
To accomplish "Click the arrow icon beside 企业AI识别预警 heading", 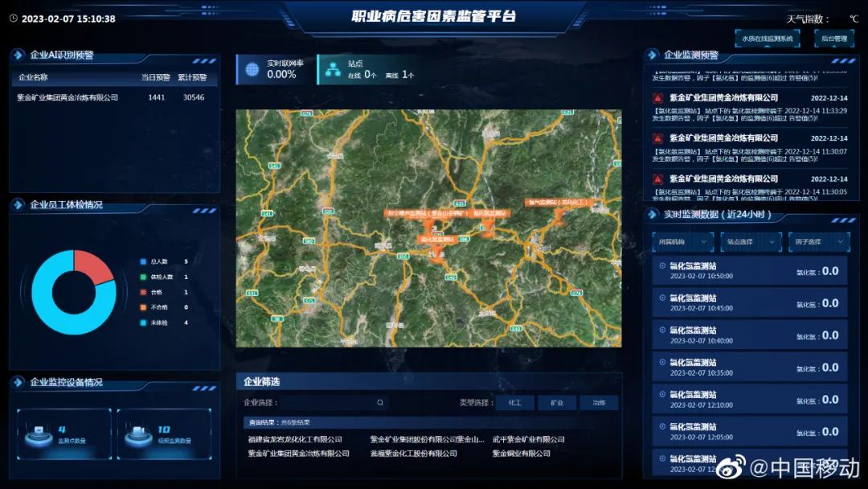I will pyautogui.click(x=18, y=55).
